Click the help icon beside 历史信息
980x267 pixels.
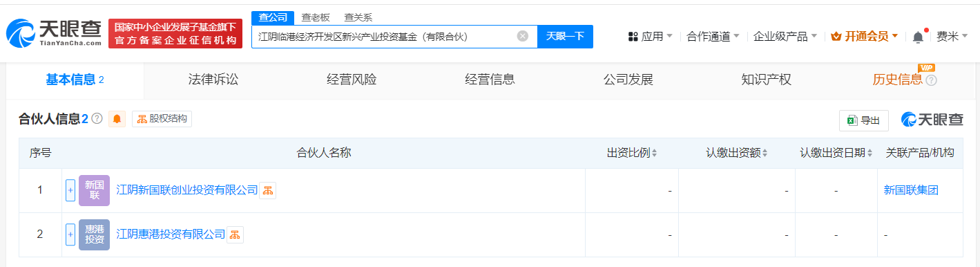(x=931, y=80)
